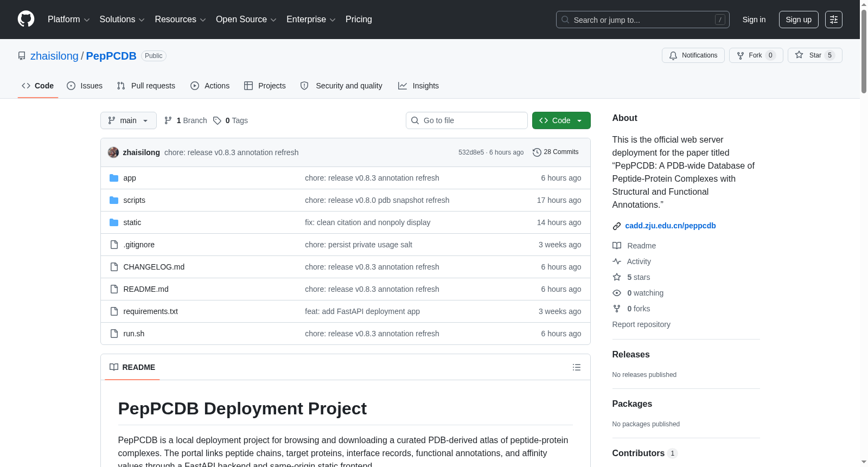Click the fork icon beside 0 forks
This screenshot has height=467, width=868.
click(x=617, y=309)
